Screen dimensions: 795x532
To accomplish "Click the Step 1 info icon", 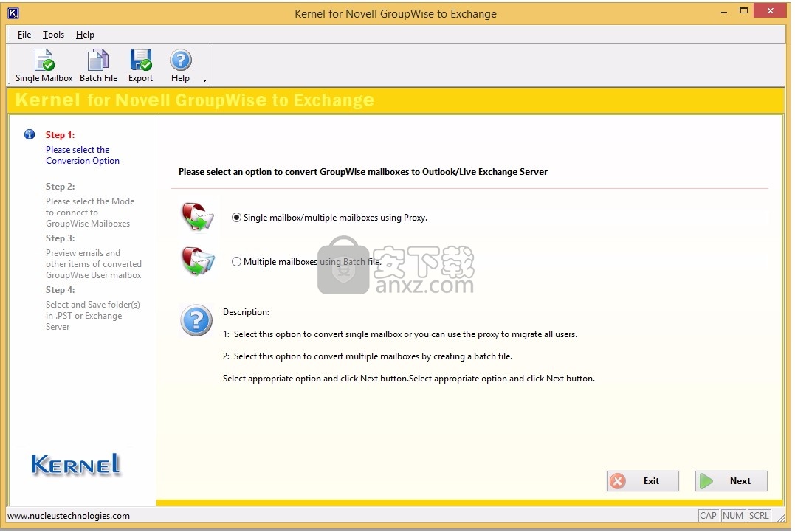I will tap(30, 134).
